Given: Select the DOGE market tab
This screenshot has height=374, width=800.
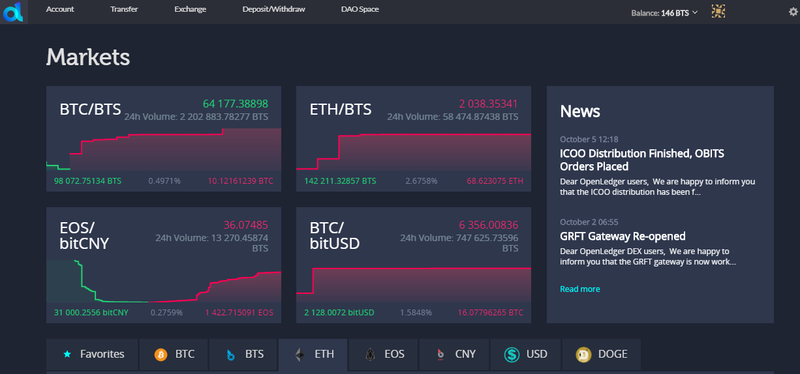Looking at the screenshot, I should click(x=601, y=354).
